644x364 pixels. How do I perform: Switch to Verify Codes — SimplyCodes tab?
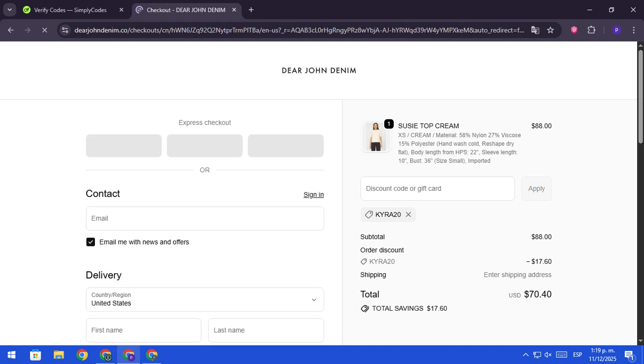pos(70,10)
